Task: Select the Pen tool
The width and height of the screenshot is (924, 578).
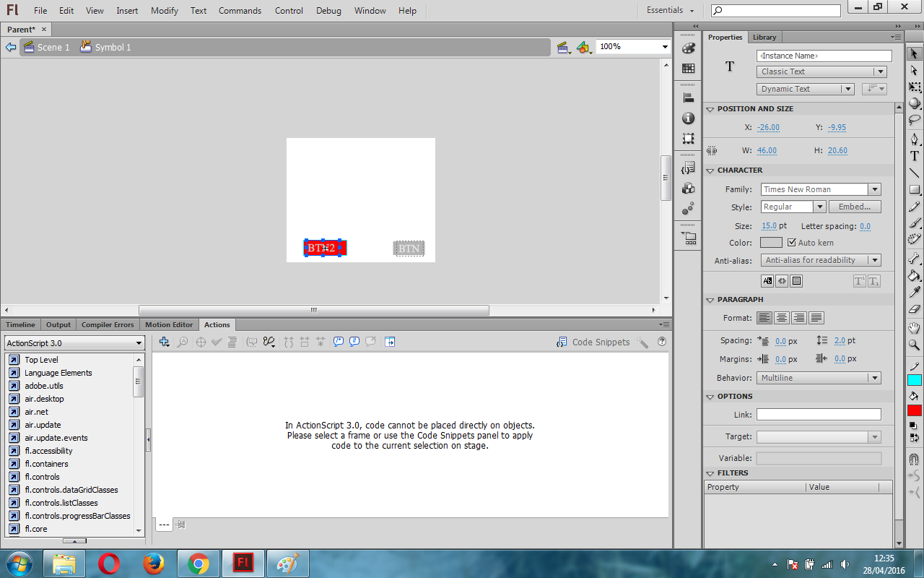Action: (x=914, y=138)
